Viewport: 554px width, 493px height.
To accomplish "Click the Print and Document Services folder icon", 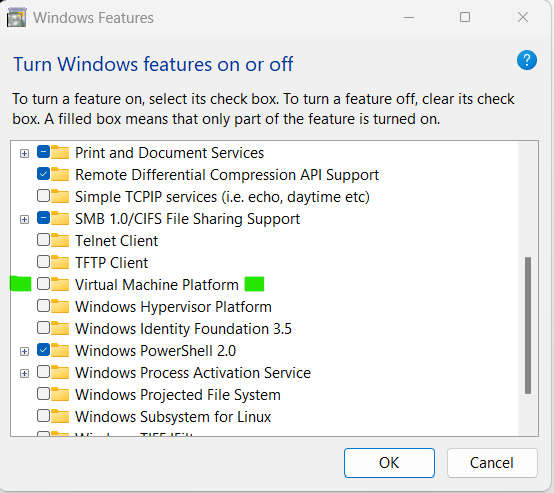I will (x=60, y=153).
